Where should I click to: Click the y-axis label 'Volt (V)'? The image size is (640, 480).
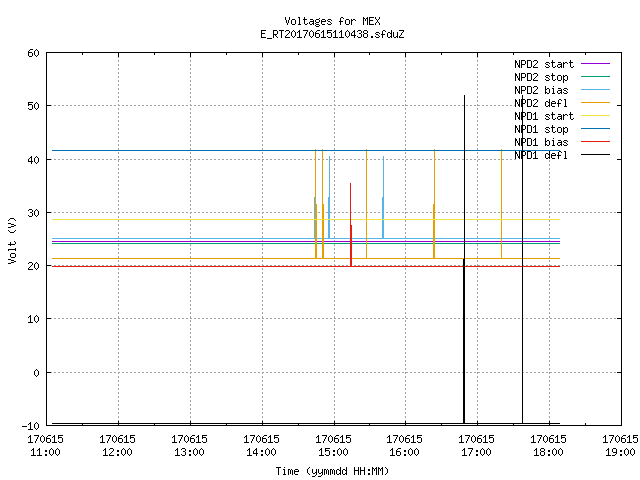[x=12, y=240]
